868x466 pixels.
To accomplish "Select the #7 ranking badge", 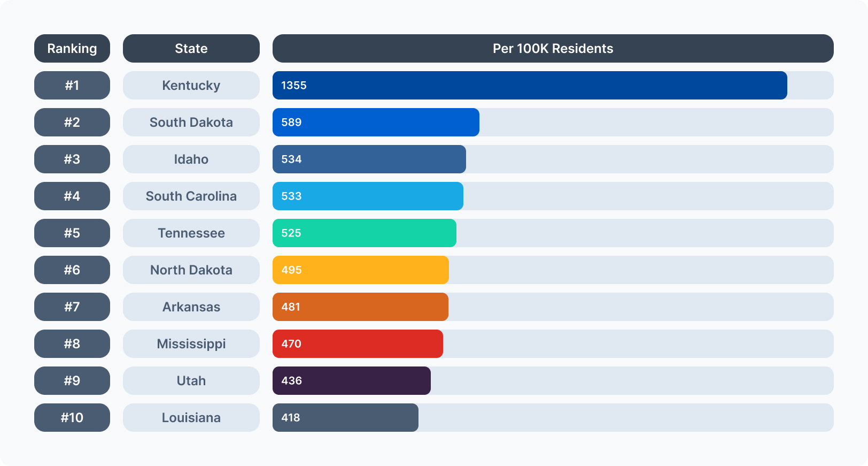I will coord(72,307).
